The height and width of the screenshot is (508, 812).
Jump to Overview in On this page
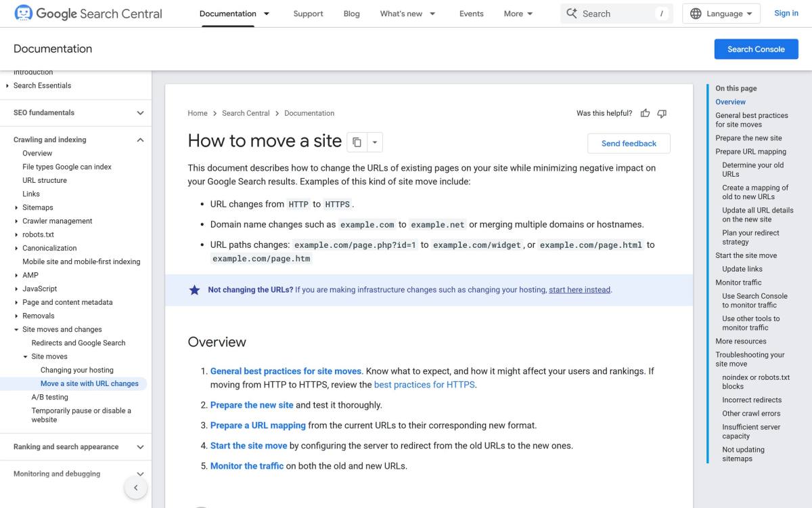point(730,102)
